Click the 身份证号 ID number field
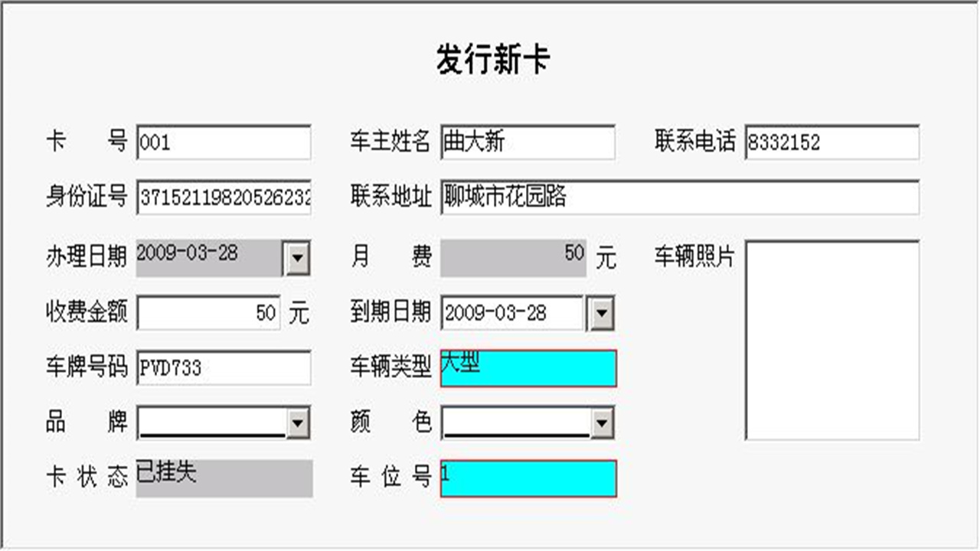The height and width of the screenshot is (551, 980). click(222, 198)
